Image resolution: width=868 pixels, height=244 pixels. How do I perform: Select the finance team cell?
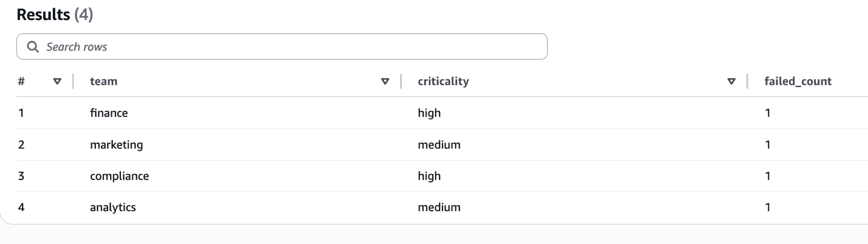pyautogui.click(x=109, y=113)
